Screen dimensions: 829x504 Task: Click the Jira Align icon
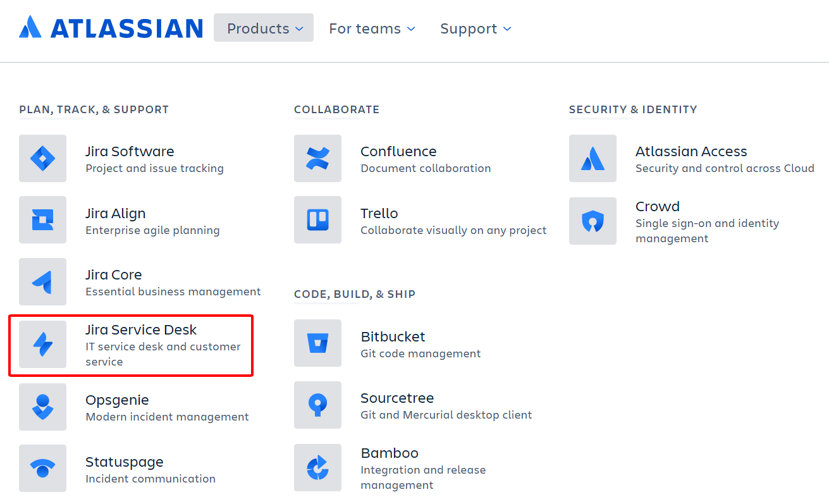(x=42, y=220)
